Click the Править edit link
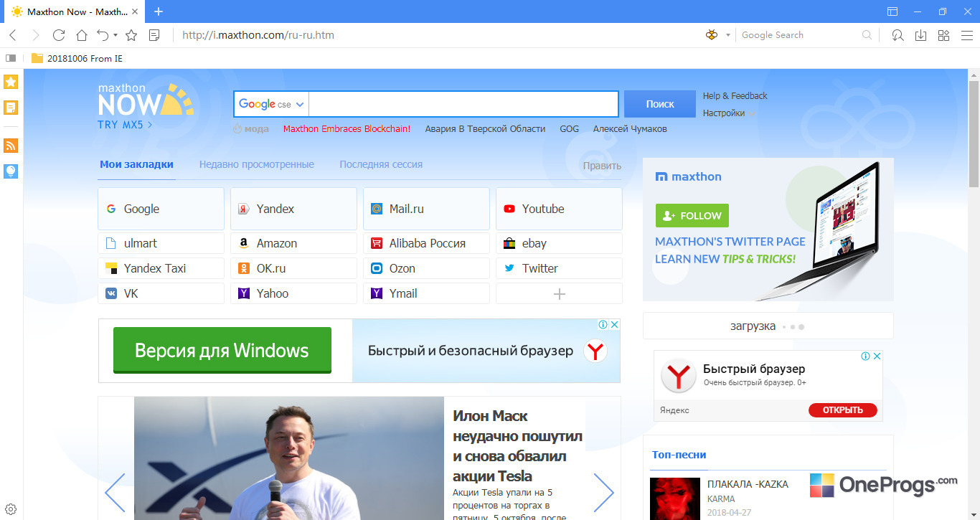 tap(603, 166)
